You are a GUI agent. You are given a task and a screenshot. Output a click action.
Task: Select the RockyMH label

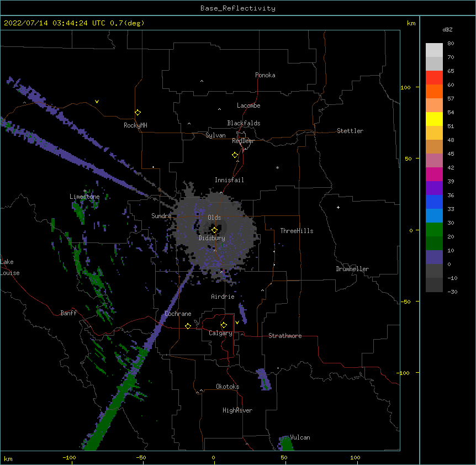coord(135,125)
